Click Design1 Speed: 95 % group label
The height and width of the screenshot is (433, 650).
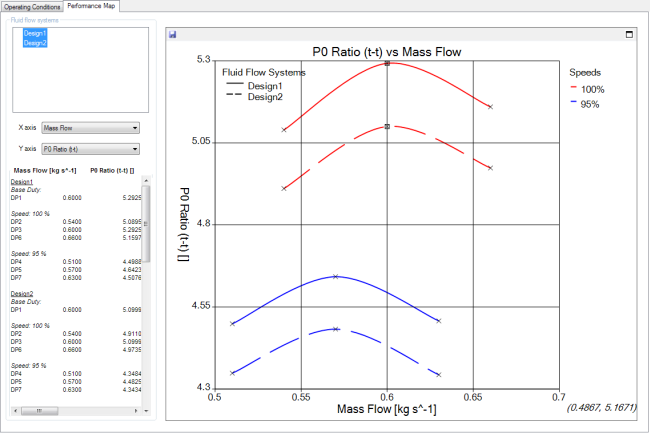point(29,253)
